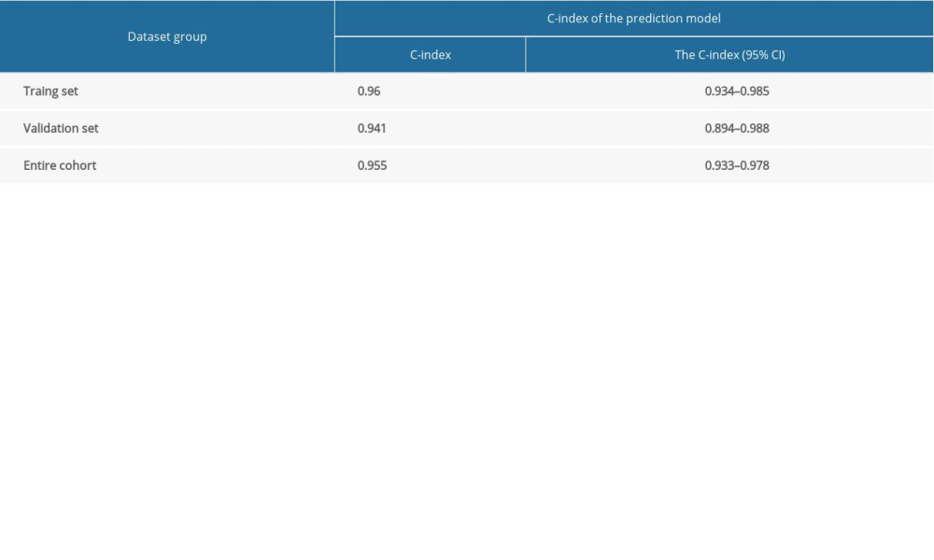Select the range 0.934–0.985
Image resolution: width=934 pixels, height=560 pixels.
(737, 91)
